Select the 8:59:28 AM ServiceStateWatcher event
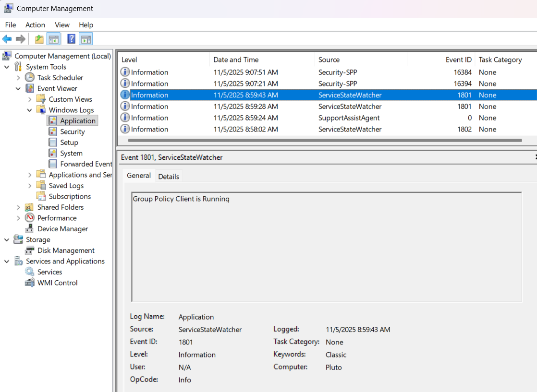The image size is (537, 392). [x=328, y=107]
